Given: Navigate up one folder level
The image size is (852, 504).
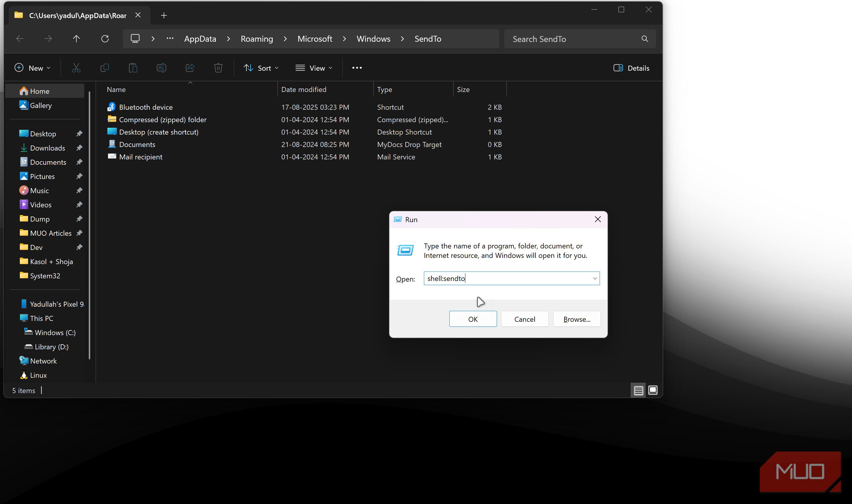Looking at the screenshot, I should 76,38.
